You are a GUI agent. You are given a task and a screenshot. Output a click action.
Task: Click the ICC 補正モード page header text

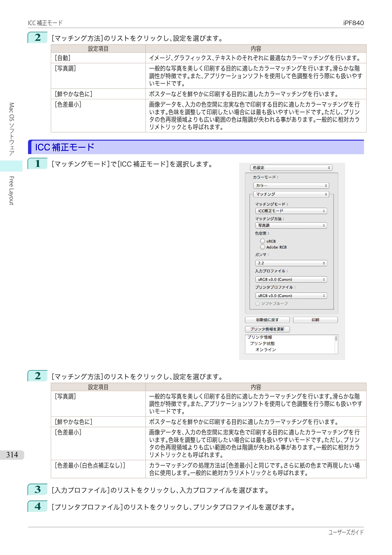(x=45, y=23)
